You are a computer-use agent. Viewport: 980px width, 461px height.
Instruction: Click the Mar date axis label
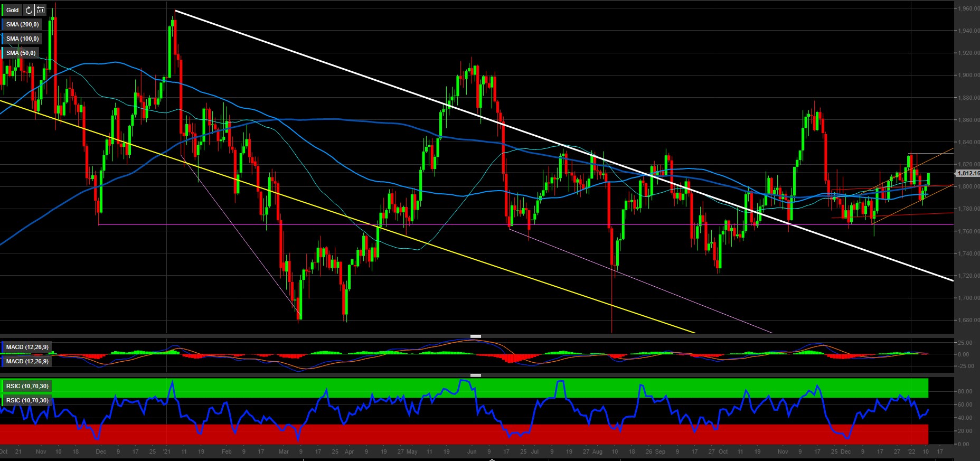coord(284,451)
